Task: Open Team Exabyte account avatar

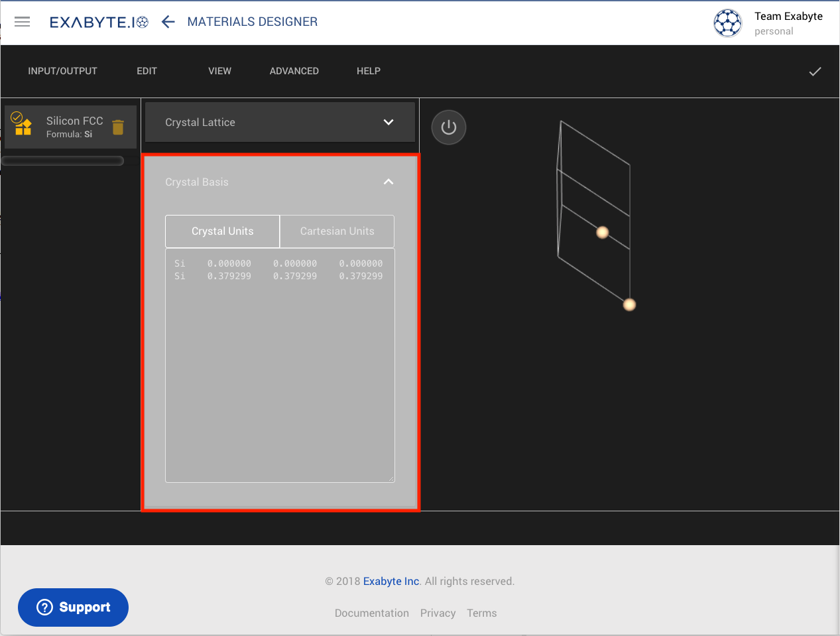Action: 727,23
